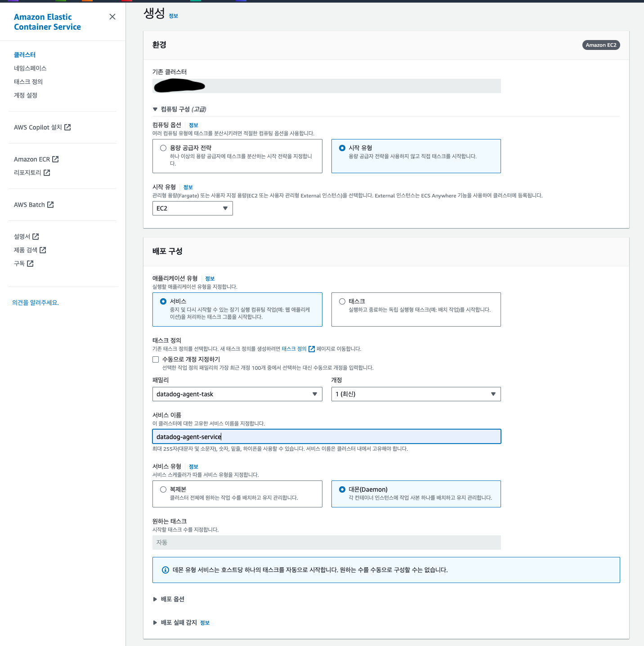Click the disabled 원하는 태스크 자동 field
Screen dimensions: 644x646
pyautogui.click(x=326, y=543)
